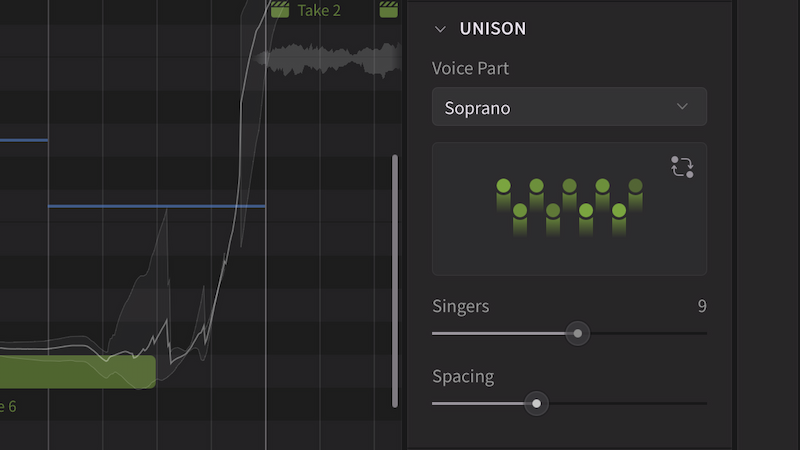The image size is (800, 450).
Task: Click the long blue pitch line
Action: 156,206
